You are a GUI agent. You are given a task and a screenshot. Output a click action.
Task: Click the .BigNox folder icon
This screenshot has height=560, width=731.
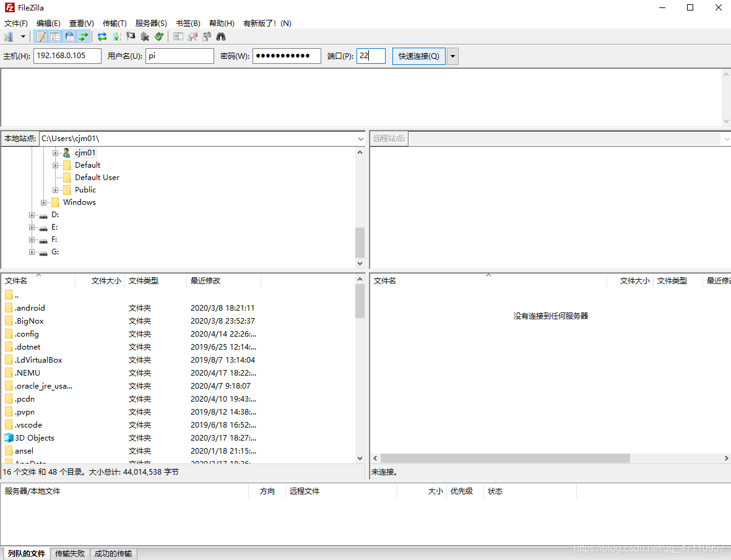pos(9,321)
